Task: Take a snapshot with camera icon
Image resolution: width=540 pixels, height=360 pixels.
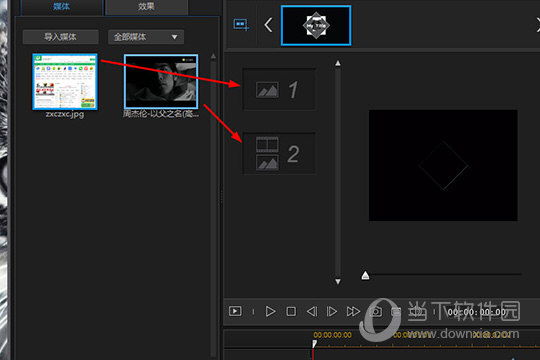Action: pos(376,311)
